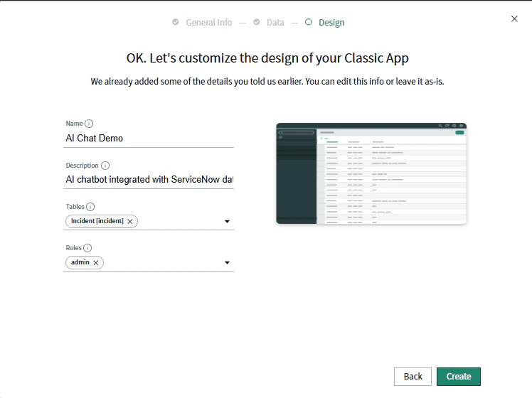The width and height of the screenshot is (532, 398).
Task: Go to the Data step
Action: (x=275, y=22)
